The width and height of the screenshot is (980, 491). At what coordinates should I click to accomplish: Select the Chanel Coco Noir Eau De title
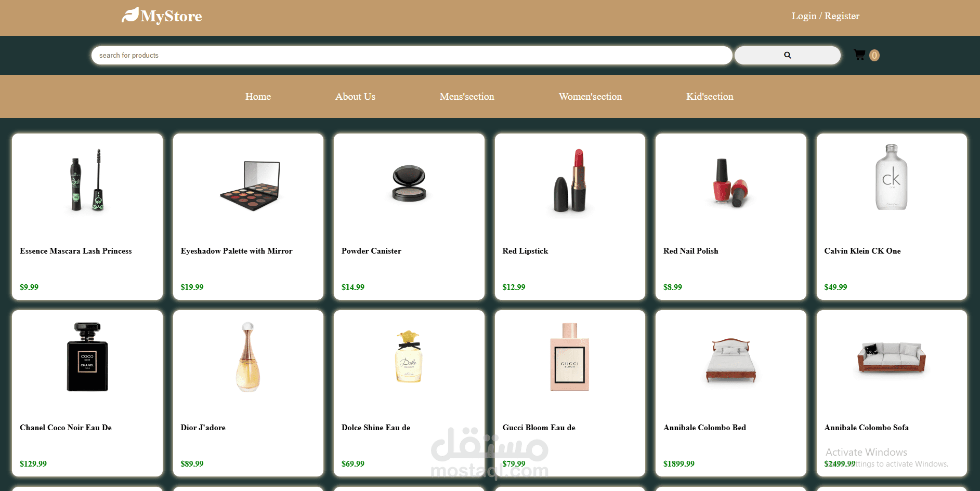click(66, 428)
